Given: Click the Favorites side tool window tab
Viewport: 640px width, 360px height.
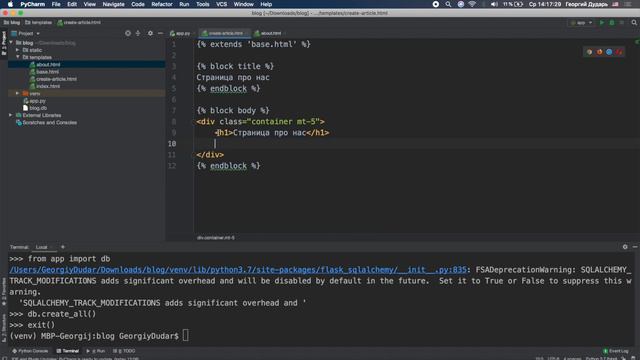Looking at the screenshot, I should 4,291.
